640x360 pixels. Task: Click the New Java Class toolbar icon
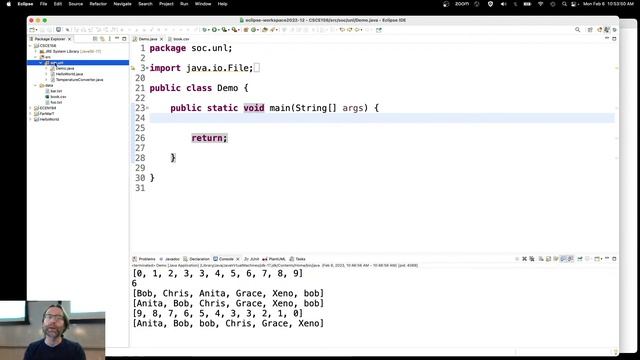click(x=253, y=30)
